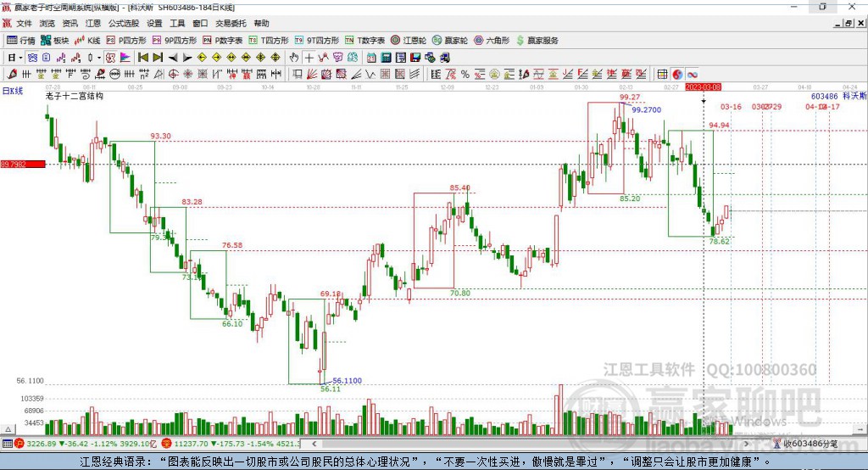This screenshot has height=470, width=868.
Task: Click the 沪 Shanghai index badge
Action: (19, 444)
